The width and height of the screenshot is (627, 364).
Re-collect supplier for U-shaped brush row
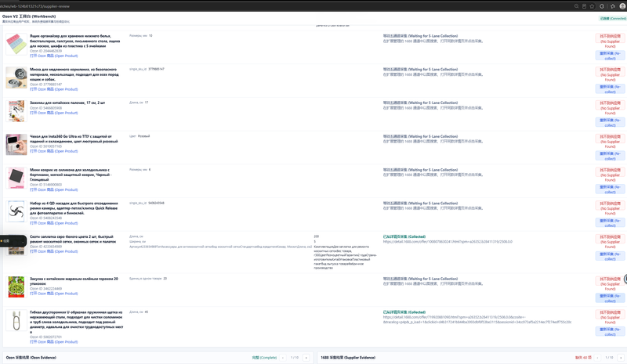tap(610, 332)
